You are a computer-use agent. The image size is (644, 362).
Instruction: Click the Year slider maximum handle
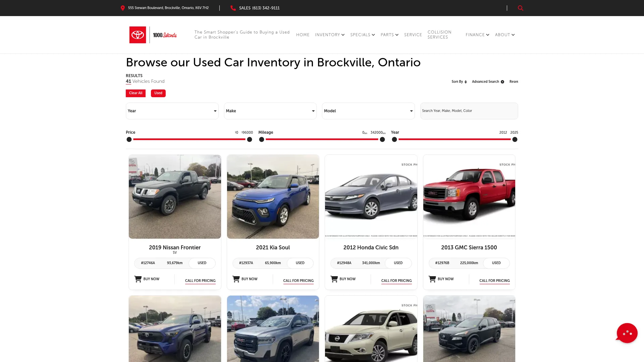[515, 139]
